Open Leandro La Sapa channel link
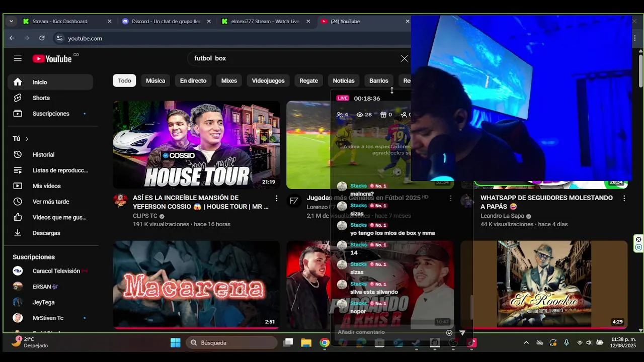 click(x=502, y=216)
